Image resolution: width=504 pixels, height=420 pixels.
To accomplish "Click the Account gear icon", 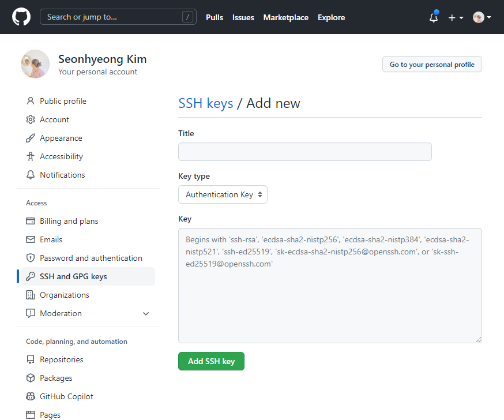I will coord(31,119).
